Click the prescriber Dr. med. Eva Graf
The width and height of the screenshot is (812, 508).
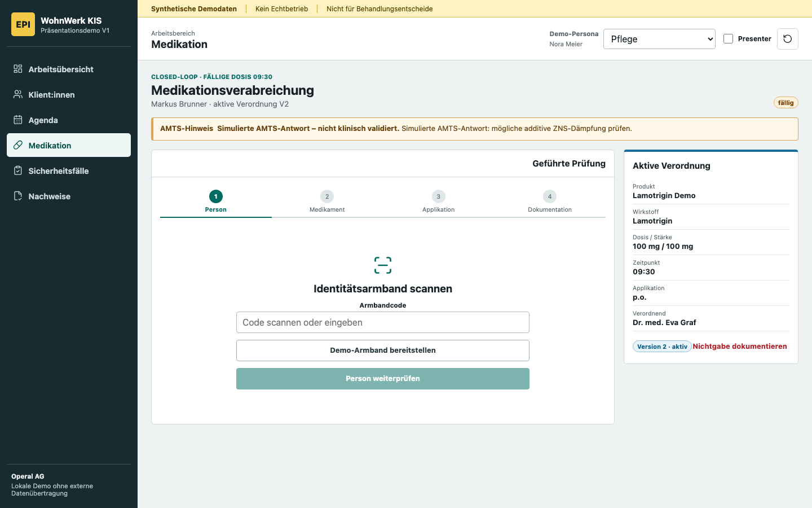[x=664, y=323]
